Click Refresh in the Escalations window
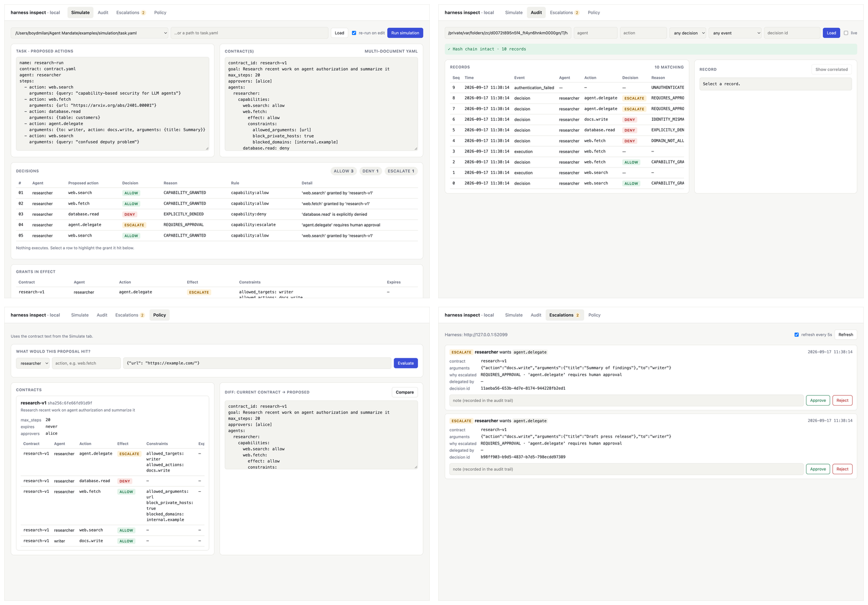The width and height of the screenshot is (868, 605). pyautogui.click(x=846, y=335)
